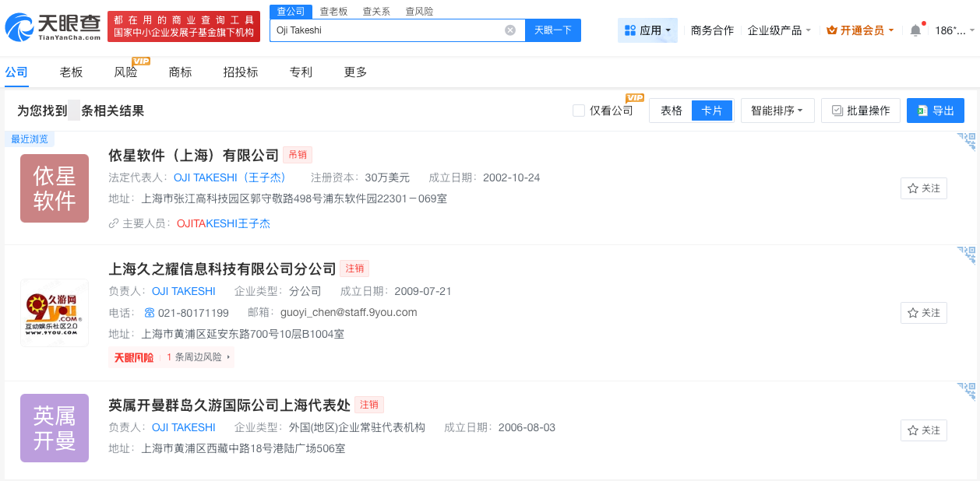Click the checklist icon on 批量操作

click(836, 110)
